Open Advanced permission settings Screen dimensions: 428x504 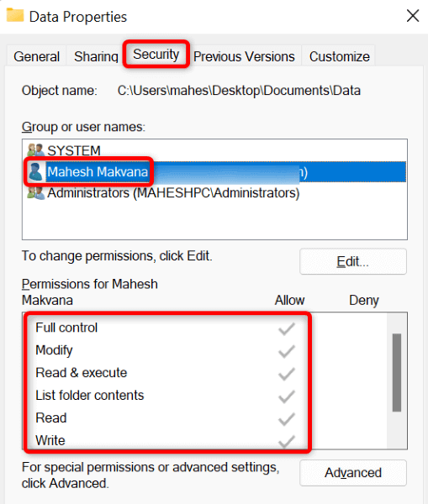click(x=353, y=473)
